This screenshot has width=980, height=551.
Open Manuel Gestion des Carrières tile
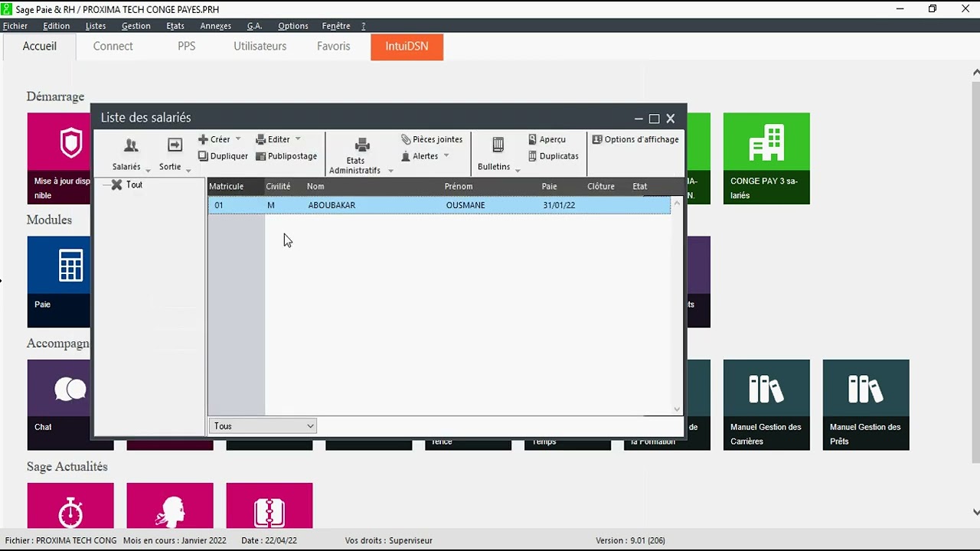[766, 405]
